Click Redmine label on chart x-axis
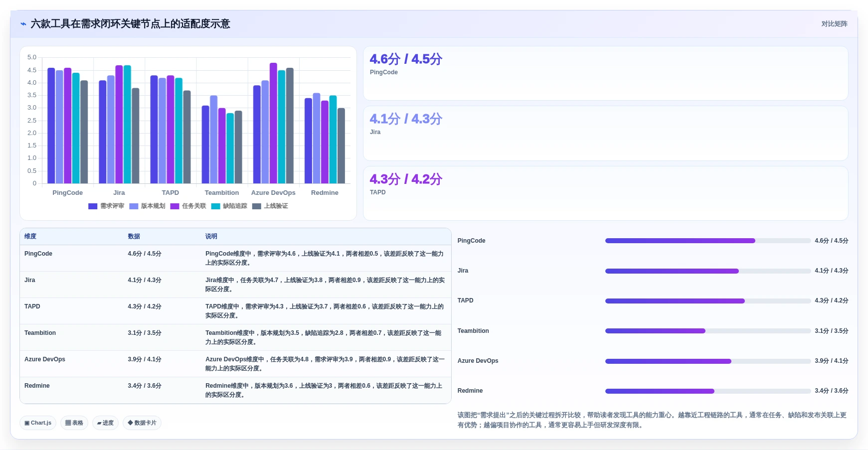 [325, 193]
